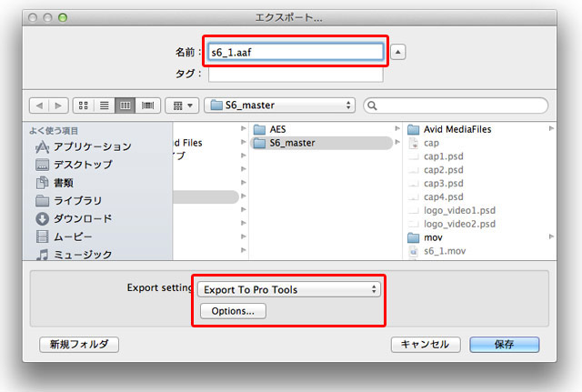
Task: Switch to icon view mode
Action: pos(84,106)
